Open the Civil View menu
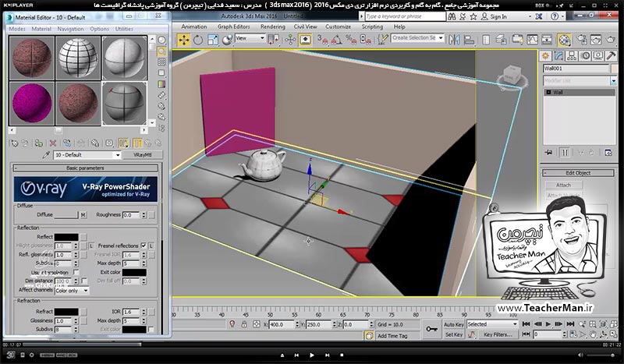This screenshot has width=624, height=364. pyautogui.click(x=305, y=27)
